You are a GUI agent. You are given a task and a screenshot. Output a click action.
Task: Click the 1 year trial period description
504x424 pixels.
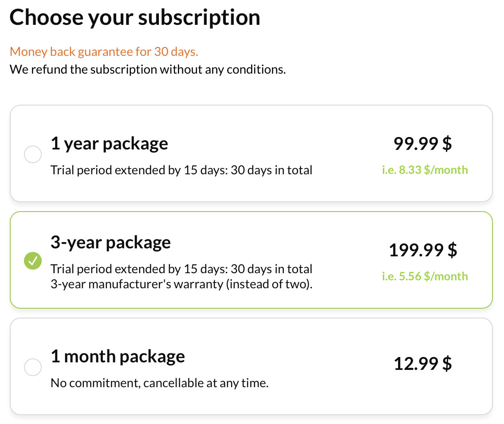[x=181, y=170]
